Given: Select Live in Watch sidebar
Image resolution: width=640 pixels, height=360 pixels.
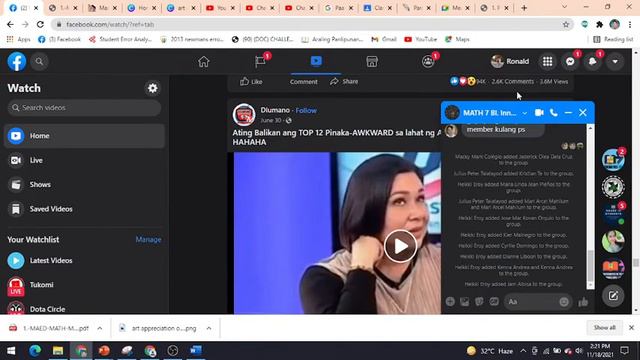Looking at the screenshot, I should [x=84, y=160].
